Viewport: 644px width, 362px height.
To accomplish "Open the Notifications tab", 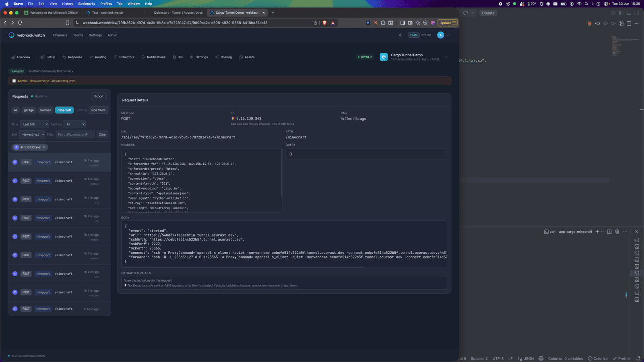I will point(153,57).
